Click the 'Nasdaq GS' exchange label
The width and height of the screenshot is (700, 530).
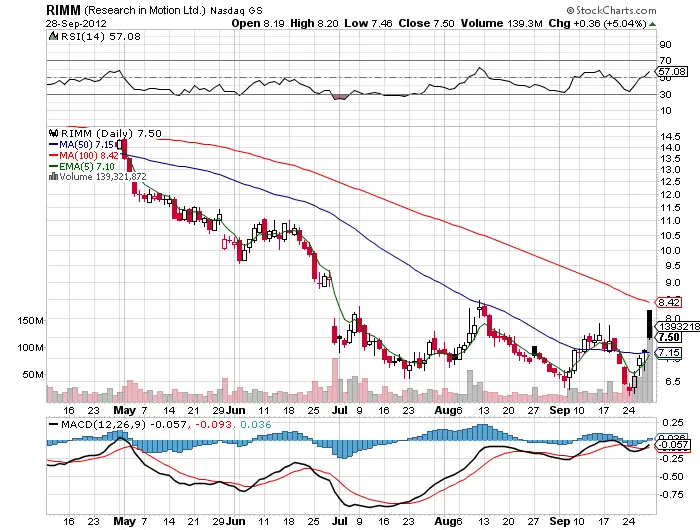pos(237,10)
